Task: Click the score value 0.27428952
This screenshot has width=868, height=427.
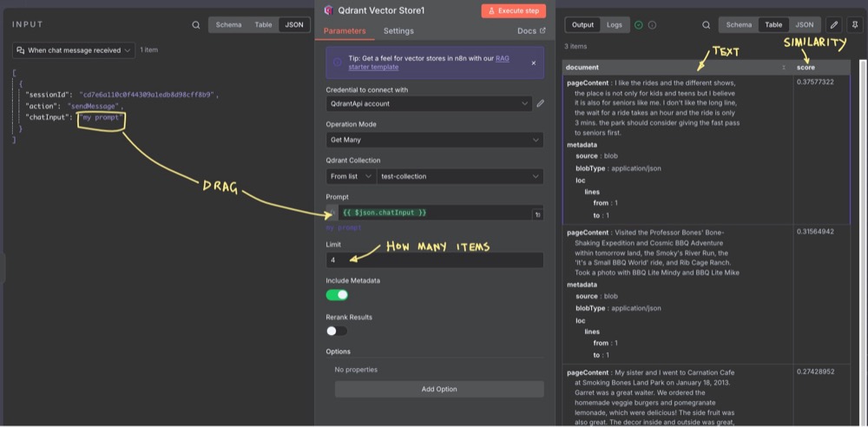Action: (815, 371)
